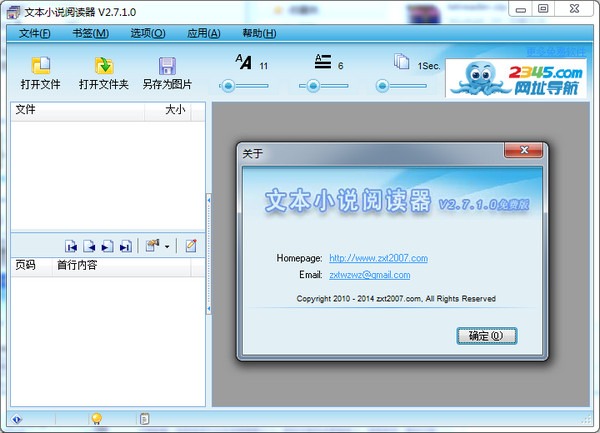Expand the bookmark tool dropdown arrow

click(167, 246)
